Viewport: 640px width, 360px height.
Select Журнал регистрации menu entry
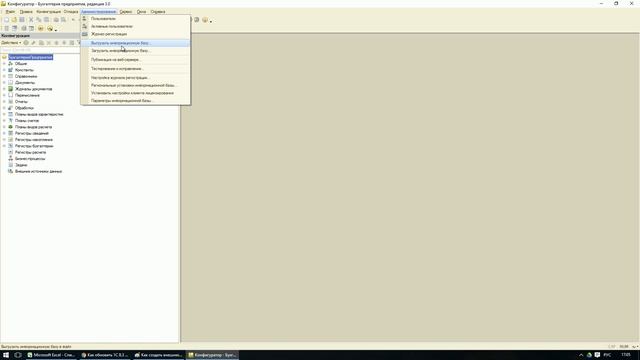click(136, 34)
